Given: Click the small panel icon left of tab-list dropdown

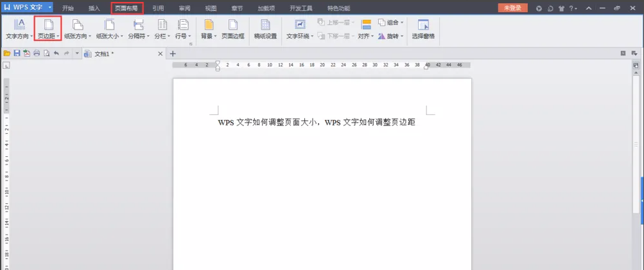Looking at the screenshot, I should tap(623, 53).
